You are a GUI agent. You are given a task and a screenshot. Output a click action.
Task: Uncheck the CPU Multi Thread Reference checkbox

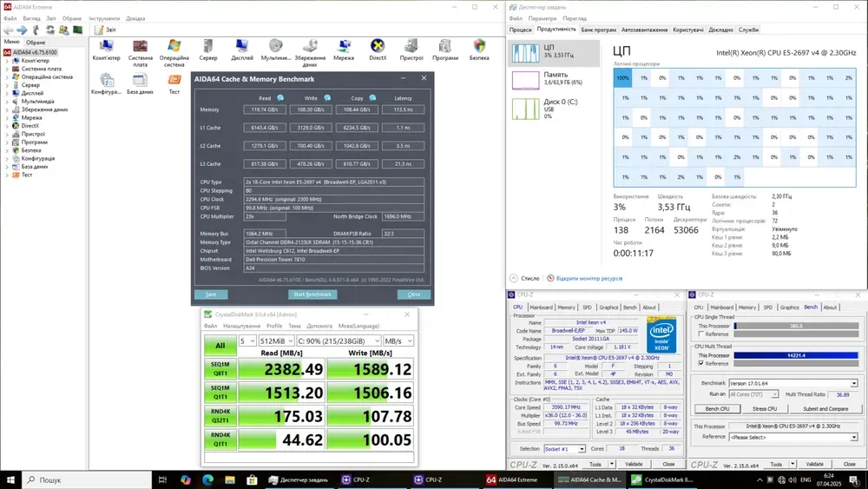700,363
